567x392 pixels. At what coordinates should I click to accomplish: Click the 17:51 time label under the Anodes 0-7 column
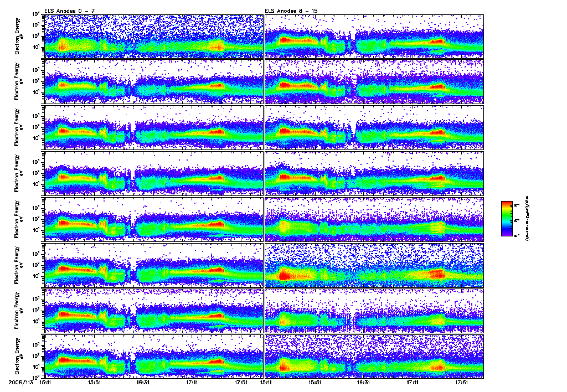tap(241, 382)
